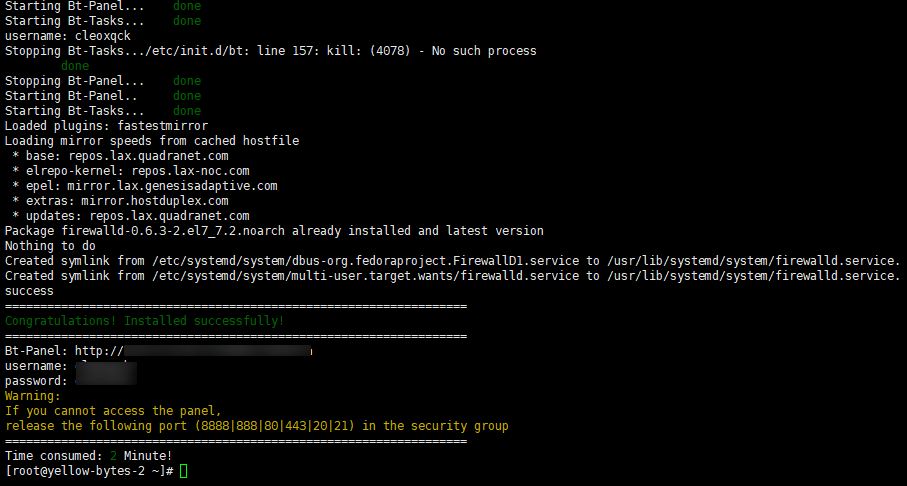Click the dbus-org.fedoraproject.FirewallD1.service symlink path
The image size is (907, 486).
tap(365, 261)
